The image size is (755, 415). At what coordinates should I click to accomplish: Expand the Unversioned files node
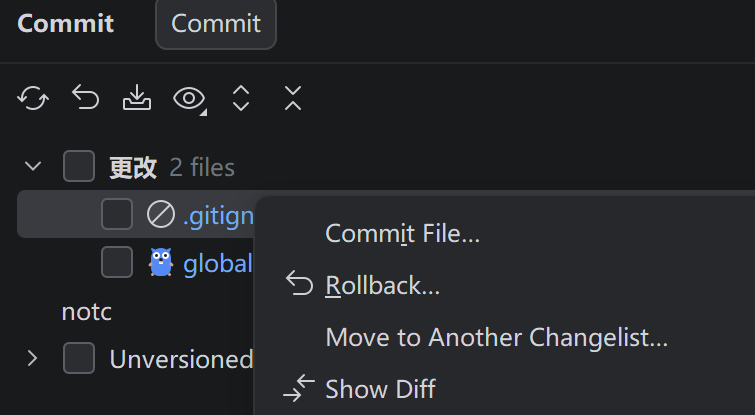click(x=34, y=358)
